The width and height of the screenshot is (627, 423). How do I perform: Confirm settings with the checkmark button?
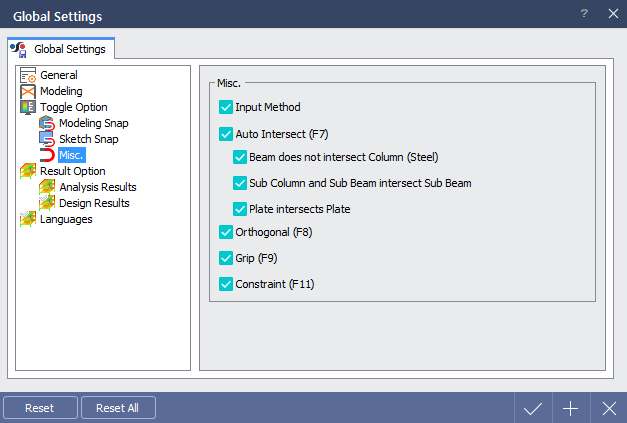click(x=533, y=408)
